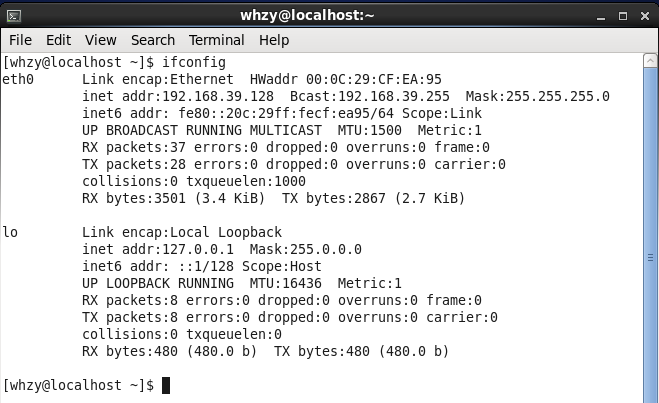Image resolution: width=659 pixels, height=403 pixels.
Task: Click the Mask:255.255.255.0 text
Action: click(x=538, y=96)
